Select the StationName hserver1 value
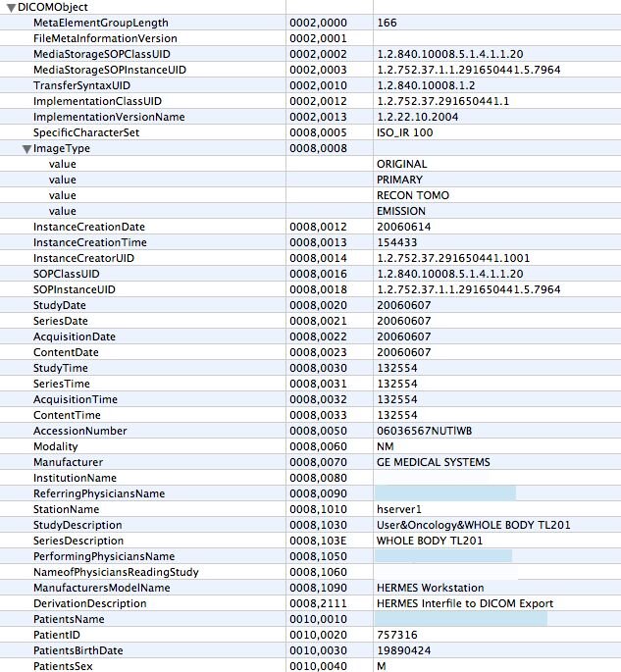The image size is (621, 672). pyautogui.click(x=399, y=509)
